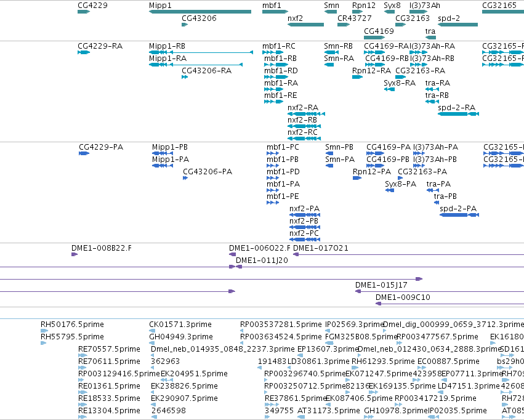Click the DME1-006O22.F clone label

click(x=260, y=248)
